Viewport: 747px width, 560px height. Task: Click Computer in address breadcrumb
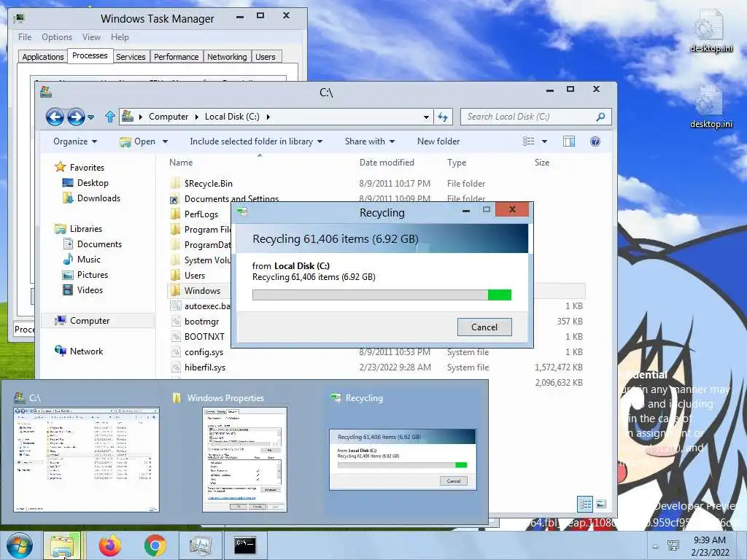point(169,117)
